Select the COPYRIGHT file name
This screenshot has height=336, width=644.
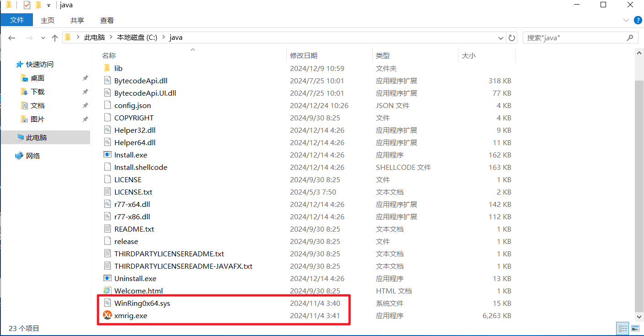coord(134,118)
